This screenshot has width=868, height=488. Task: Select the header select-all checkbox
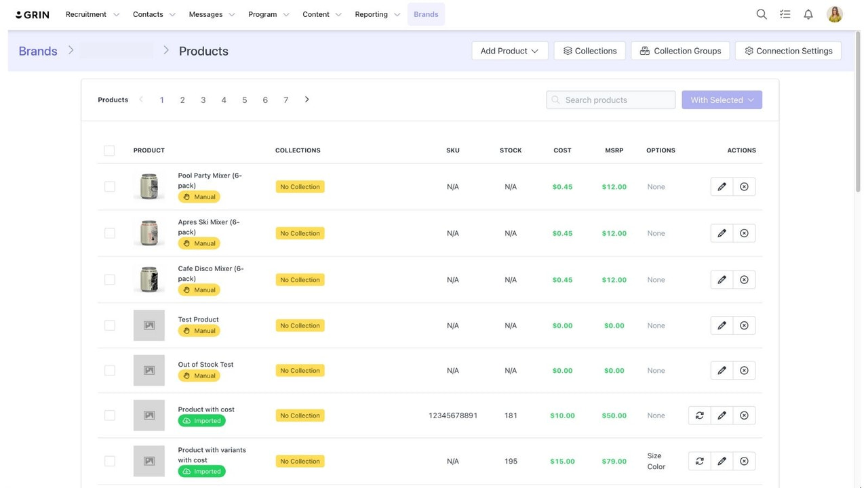pyautogui.click(x=109, y=150)
